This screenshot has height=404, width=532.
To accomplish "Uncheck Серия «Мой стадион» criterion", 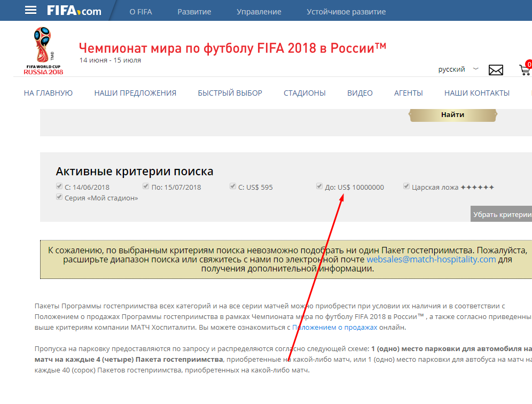I will coord(59,197).
